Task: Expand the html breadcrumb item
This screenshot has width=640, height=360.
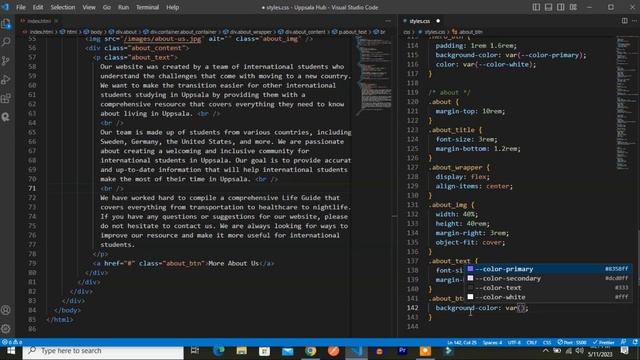Action: point(69,32)
